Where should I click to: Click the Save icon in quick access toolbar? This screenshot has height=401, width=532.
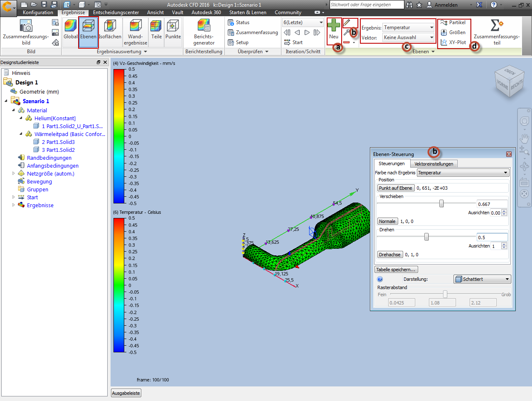click(44, 5)
